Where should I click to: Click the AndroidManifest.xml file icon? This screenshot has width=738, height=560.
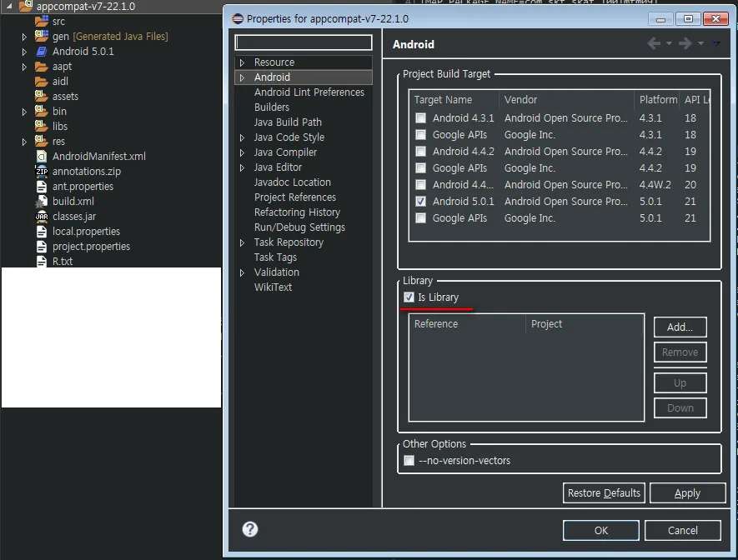[x=42, y=156]
